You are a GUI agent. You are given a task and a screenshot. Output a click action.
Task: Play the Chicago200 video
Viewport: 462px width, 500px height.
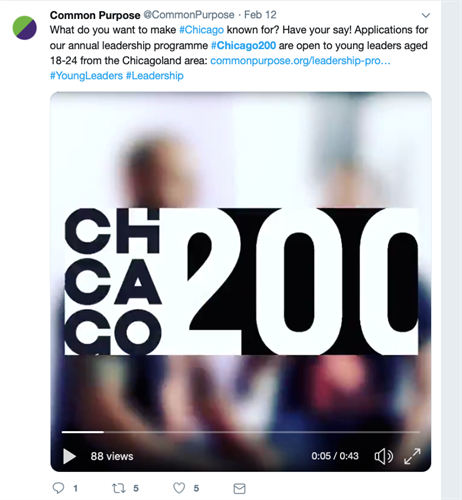pos(69,456)
